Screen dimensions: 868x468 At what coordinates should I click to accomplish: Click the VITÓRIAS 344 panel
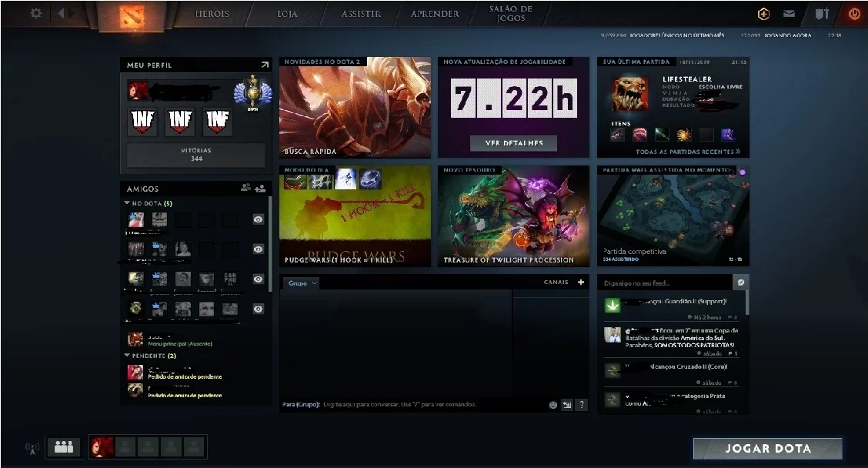[x=196, y=155]
